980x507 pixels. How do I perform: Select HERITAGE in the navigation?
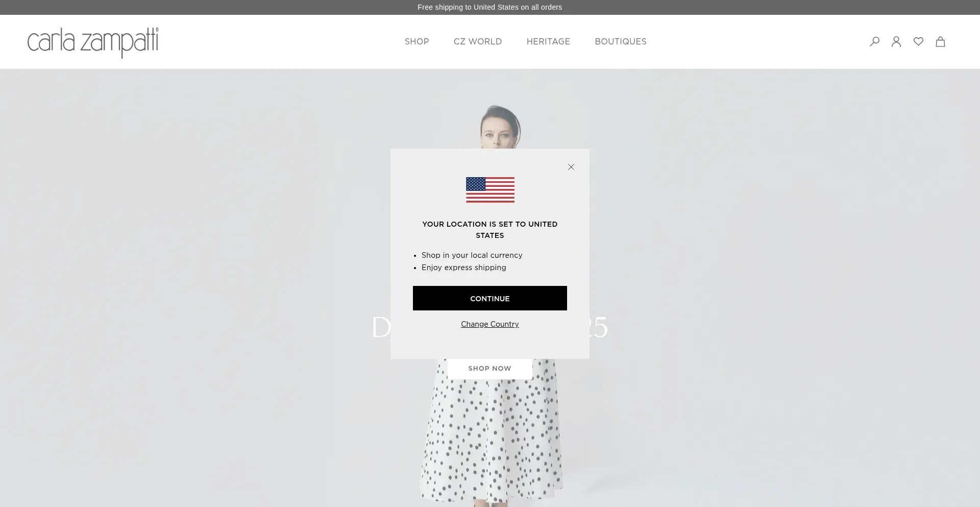coord(548,41)
